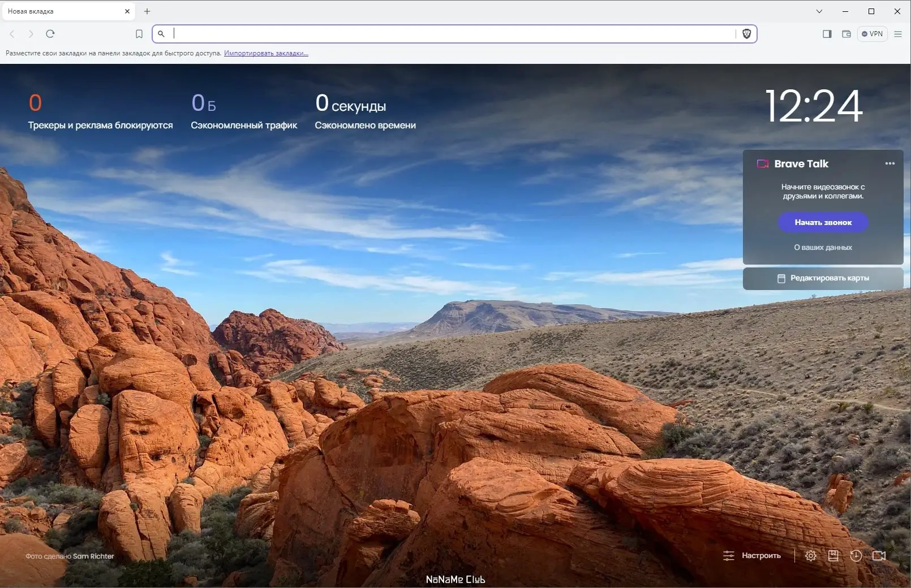Viewport: 911px width, 588px height.
Task: Click the Сэкономленный трафик stat
Action: pos(244,112)
